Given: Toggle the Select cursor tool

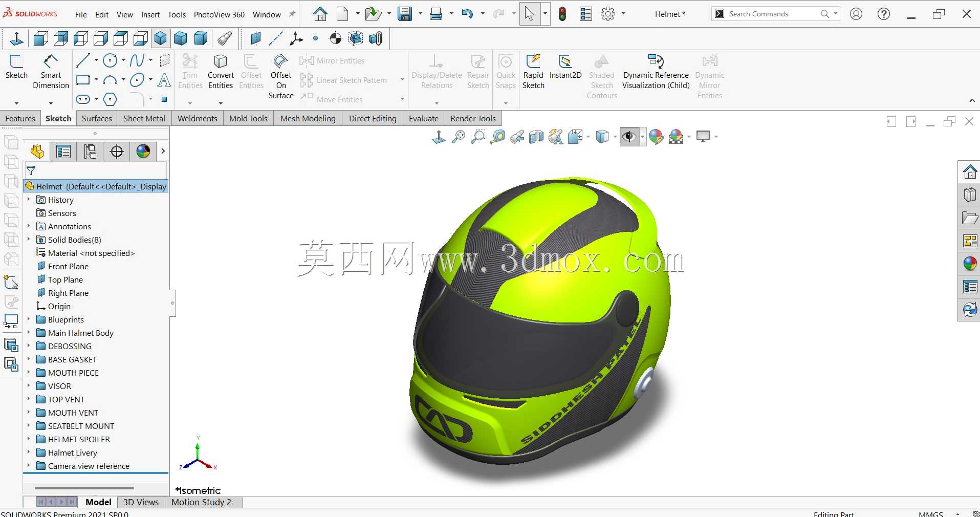Looking at the screenshot, I should (530, 14).
